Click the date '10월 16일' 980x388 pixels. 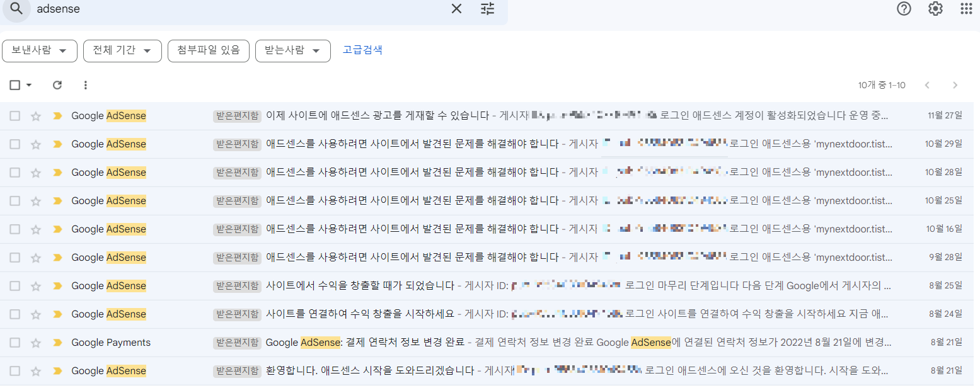943,229
